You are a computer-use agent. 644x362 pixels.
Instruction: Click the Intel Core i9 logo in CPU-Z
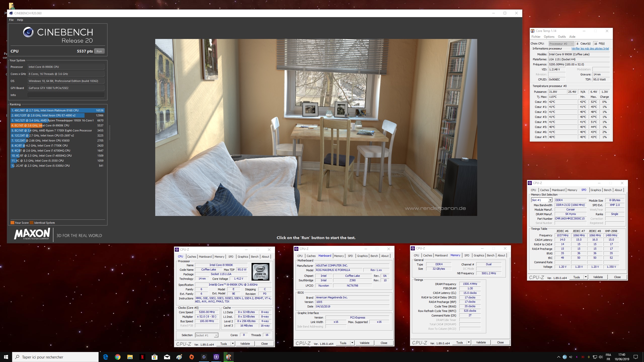(x=260, y=271)
